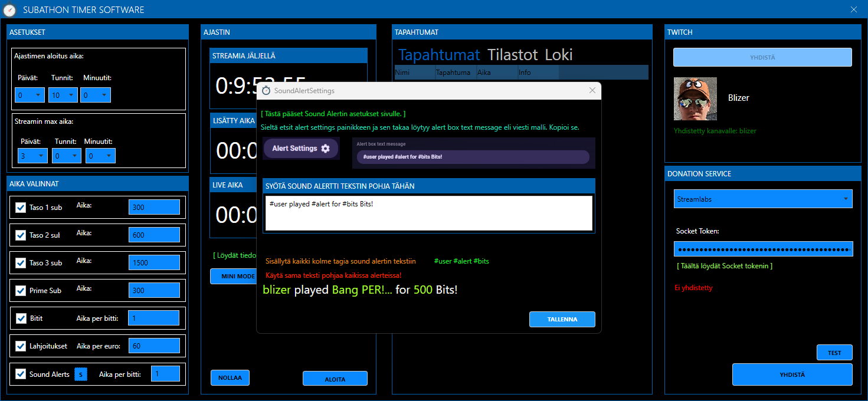The image size is (868, 401).
Task: Expand the timer start Tunnit dropdown
Action: (63, 95)
